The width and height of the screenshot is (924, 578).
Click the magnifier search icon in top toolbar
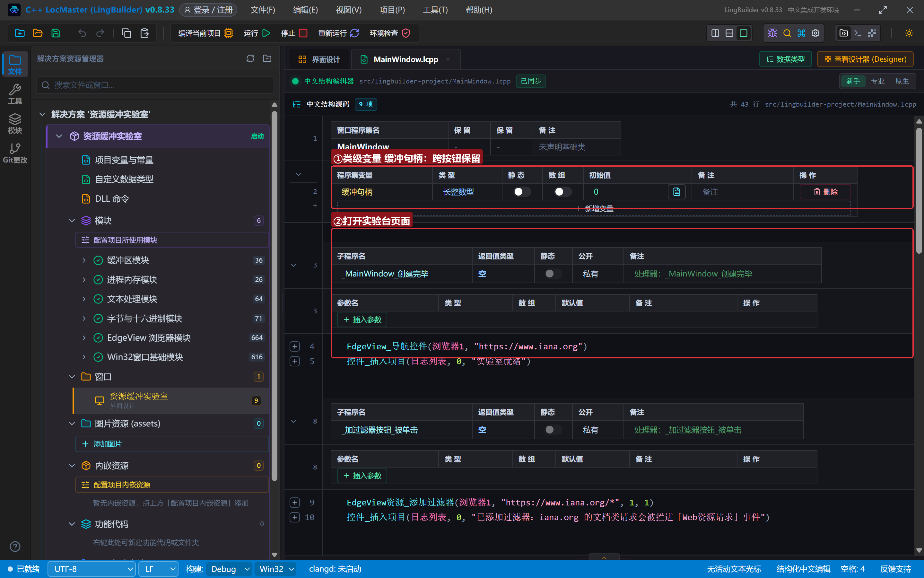787,33
